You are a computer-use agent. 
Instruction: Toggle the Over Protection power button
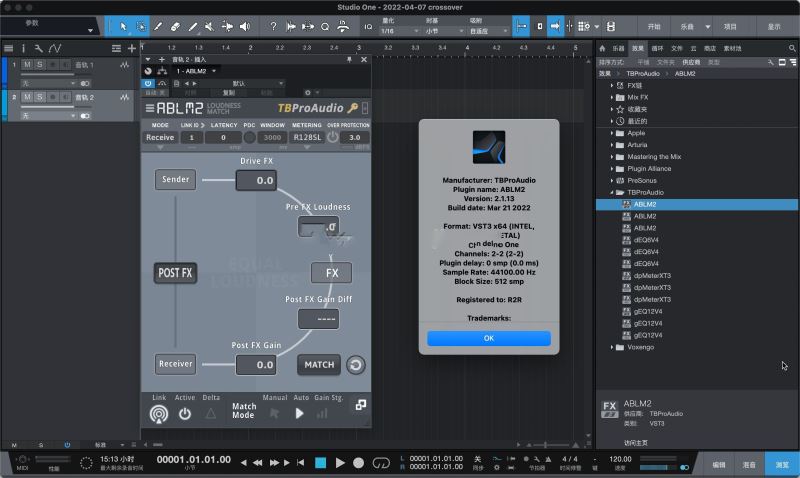333,137
